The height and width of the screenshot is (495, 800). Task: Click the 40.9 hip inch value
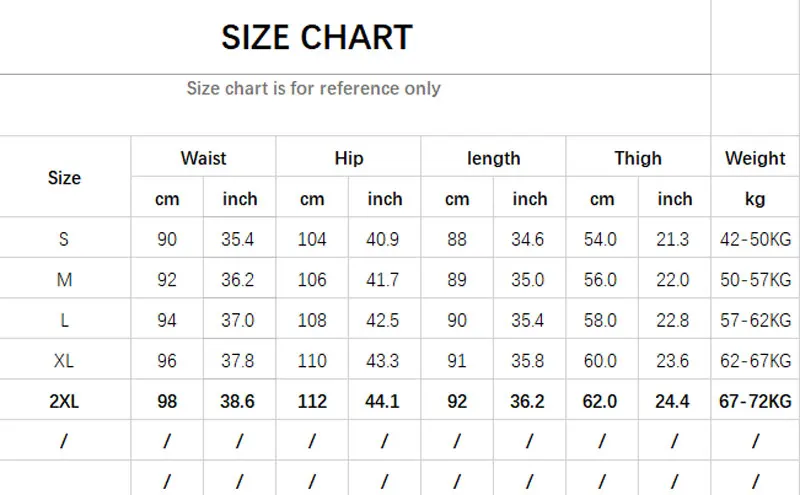tap(385, 239)
